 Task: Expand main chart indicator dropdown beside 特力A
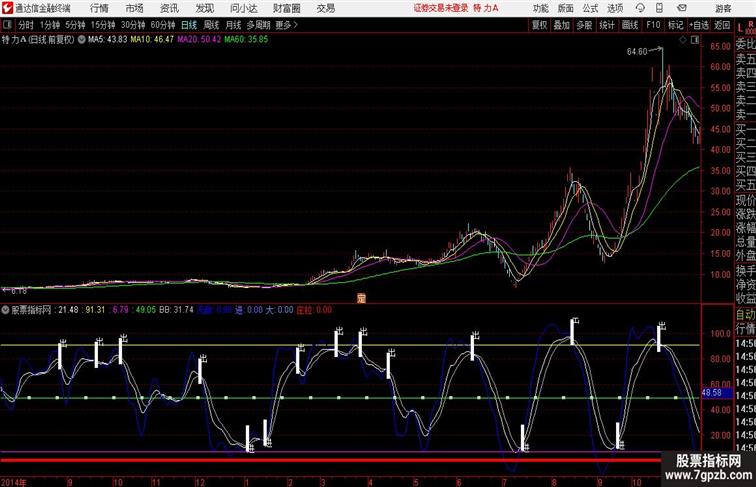coord(81,40)
